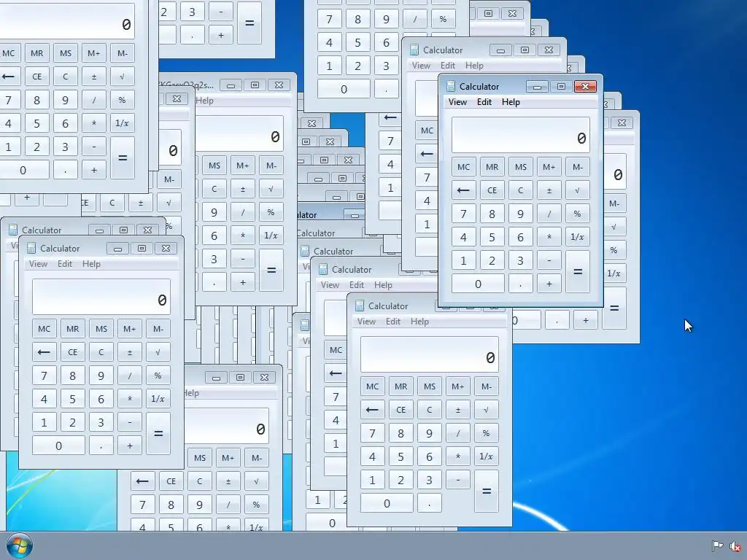
Task: Click digit 1 in the active Calculator
Action: coord(463,260)
